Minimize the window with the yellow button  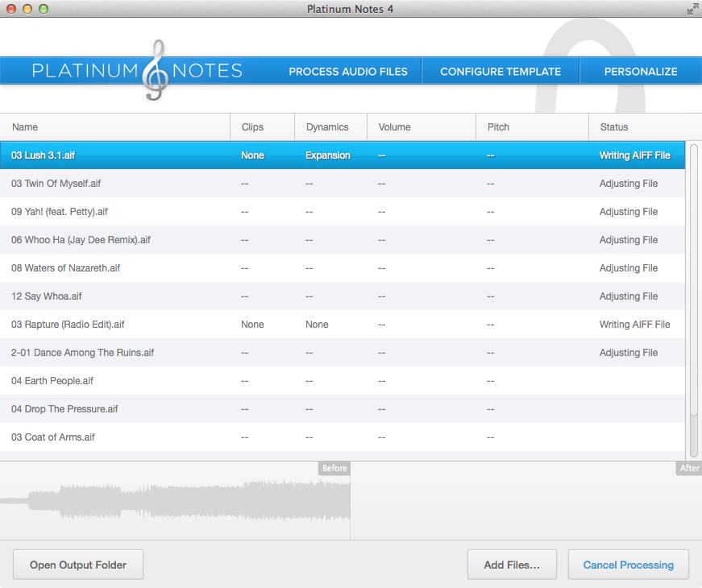coord(27,9)
